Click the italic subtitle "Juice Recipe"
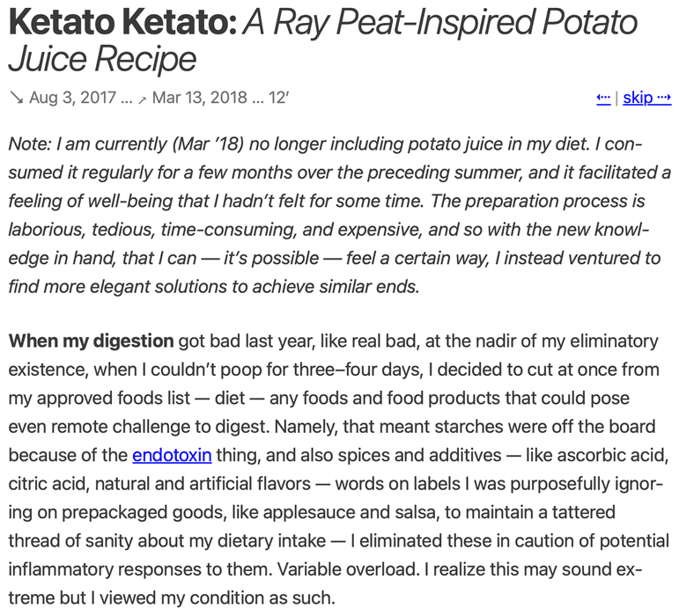Viewport: 679px width, 616px height. pyautogui.click(x=102, y=60)
